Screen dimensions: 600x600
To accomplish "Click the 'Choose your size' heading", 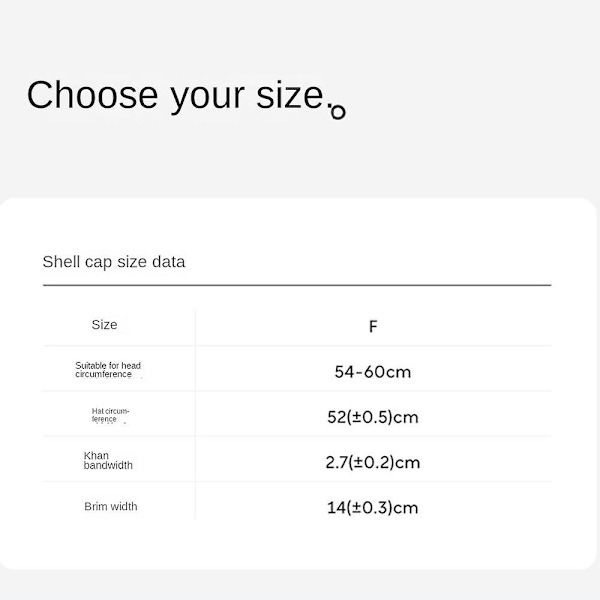I will [176, 95].
